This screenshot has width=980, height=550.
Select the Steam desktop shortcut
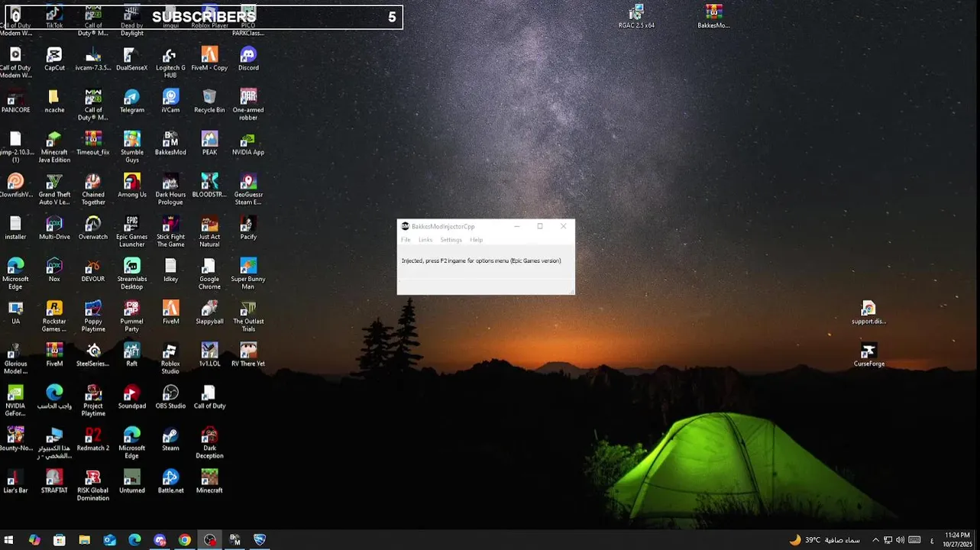click(170, 439)
